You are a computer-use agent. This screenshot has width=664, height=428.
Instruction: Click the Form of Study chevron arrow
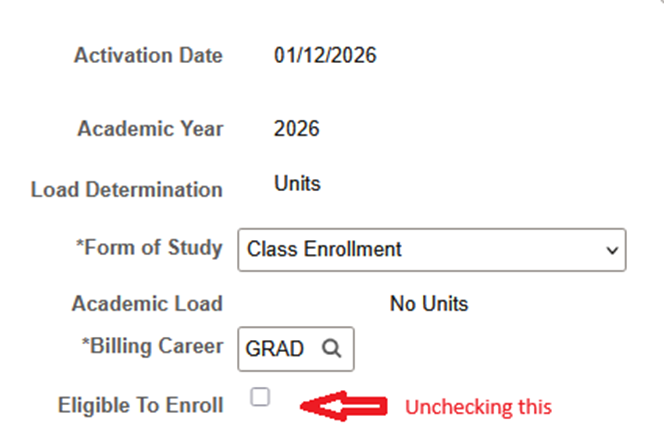pos(612,250)
